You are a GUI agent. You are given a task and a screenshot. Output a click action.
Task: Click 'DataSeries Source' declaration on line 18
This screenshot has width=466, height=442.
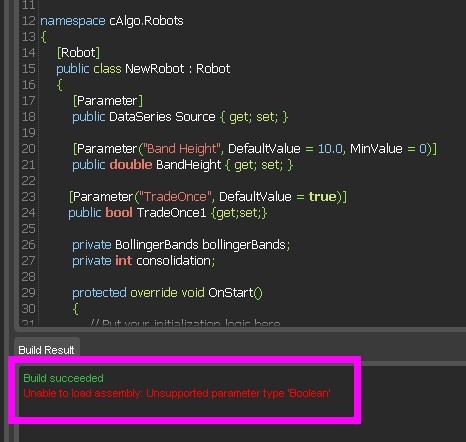click(162, 117)
